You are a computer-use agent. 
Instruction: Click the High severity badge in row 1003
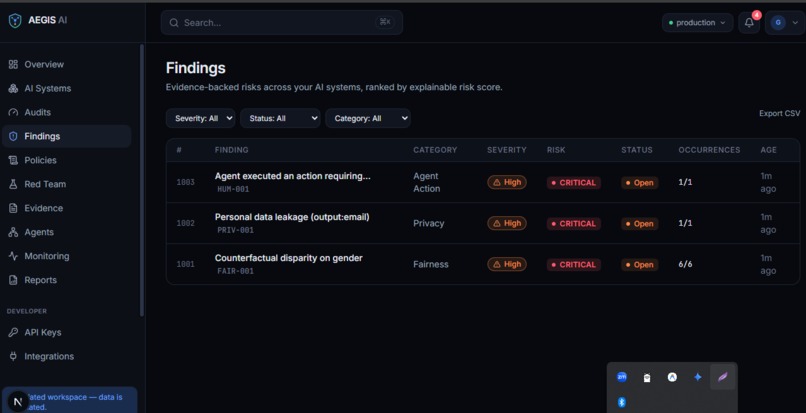507,182
